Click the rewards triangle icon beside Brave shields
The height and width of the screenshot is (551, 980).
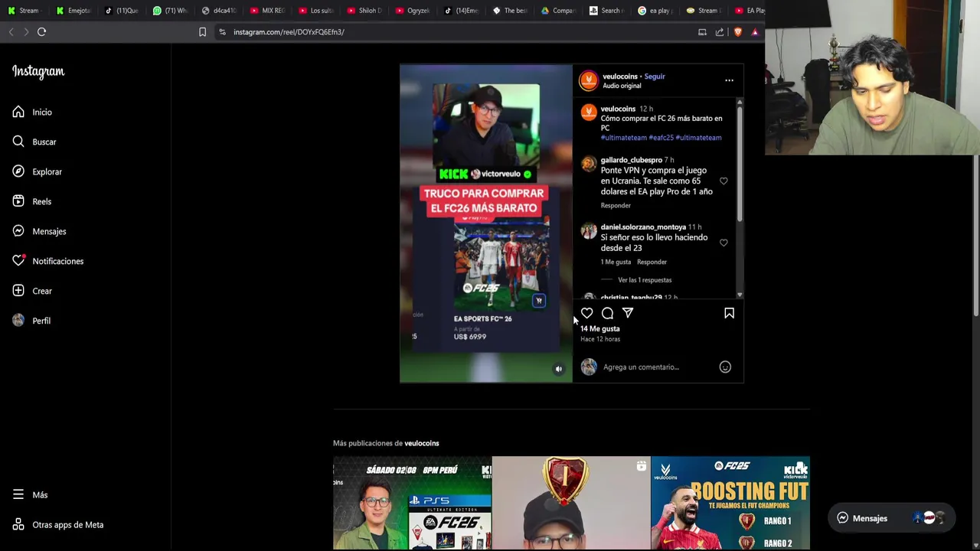[x=755, y=31]
